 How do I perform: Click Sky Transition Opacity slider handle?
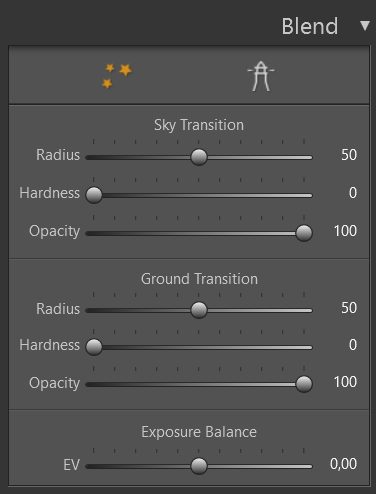click(304, 233)
